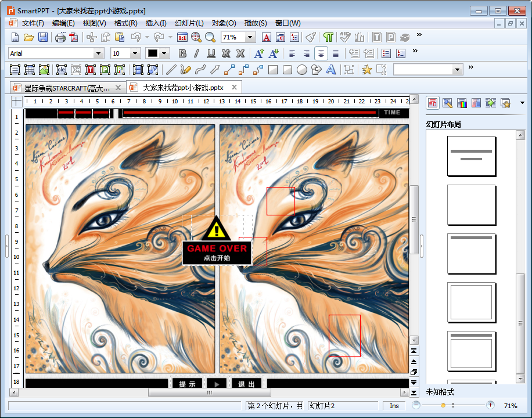The image size is (532, 418).
Task: Open the 71% zoom level dropdown
Action: pos(250,37)
